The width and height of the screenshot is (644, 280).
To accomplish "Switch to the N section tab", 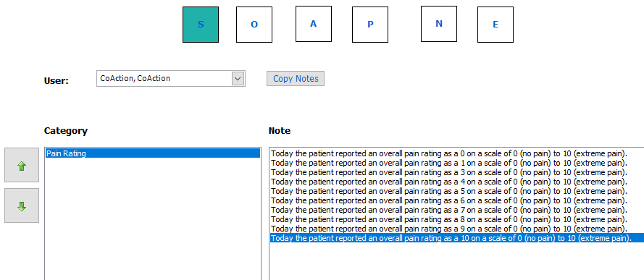I will [439, 24].
